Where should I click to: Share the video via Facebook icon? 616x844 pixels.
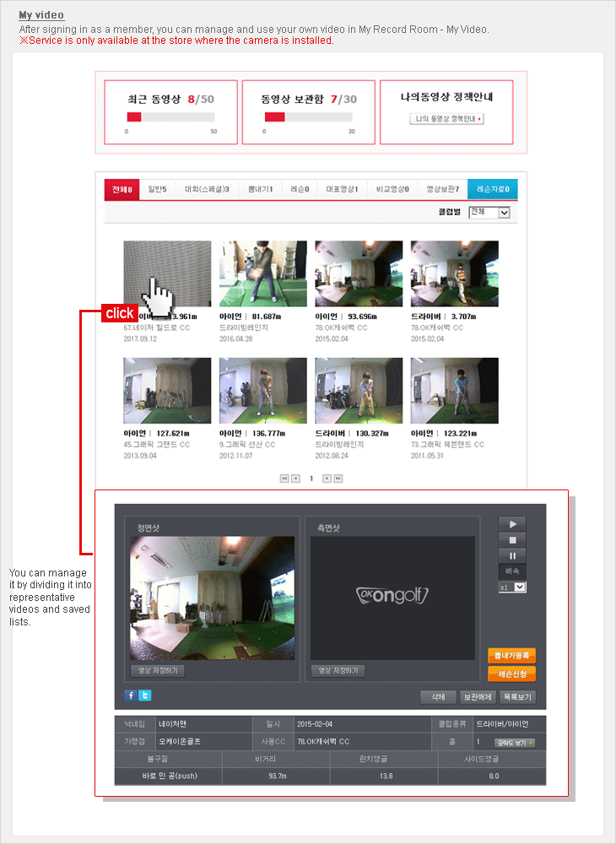point(130,695)
